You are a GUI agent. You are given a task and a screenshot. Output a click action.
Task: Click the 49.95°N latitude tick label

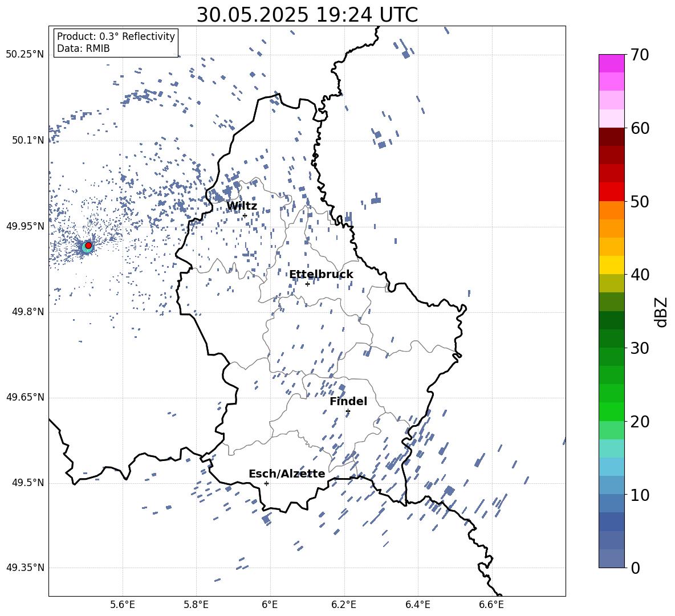[x=25, y=226]
